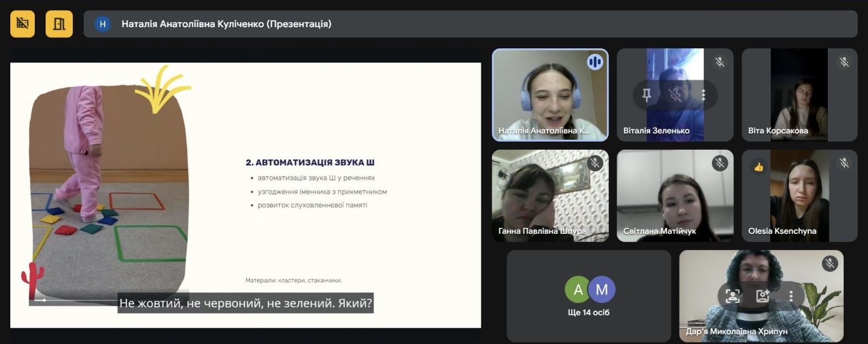Click the yellow door icon button
The height and width of the screenshot is (344, 868).
[59, 23]
